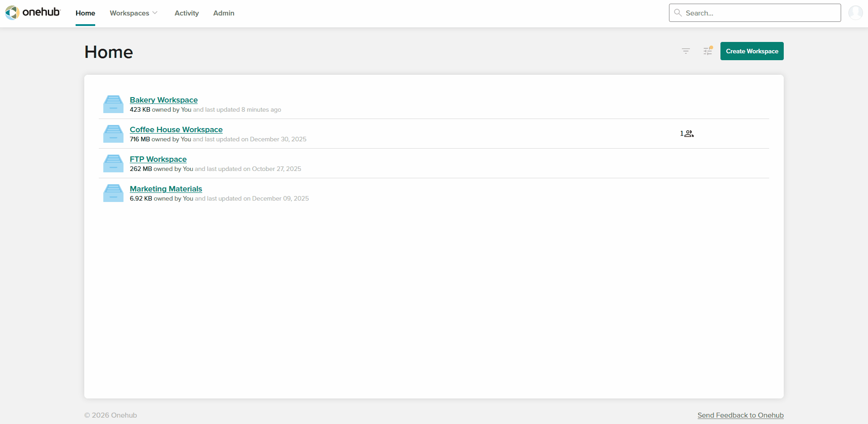This screenshot has width=868, height=424.
Task: Click the search magnifier icon
Action: [678, 13]
